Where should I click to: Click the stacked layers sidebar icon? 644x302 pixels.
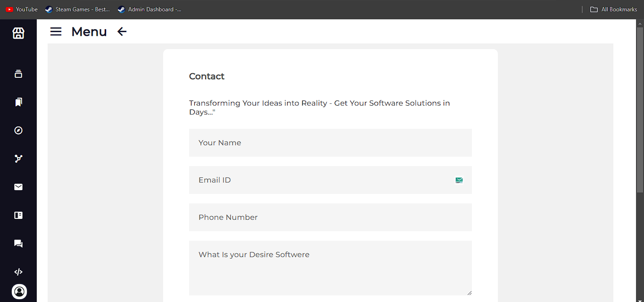click(18, 74)
